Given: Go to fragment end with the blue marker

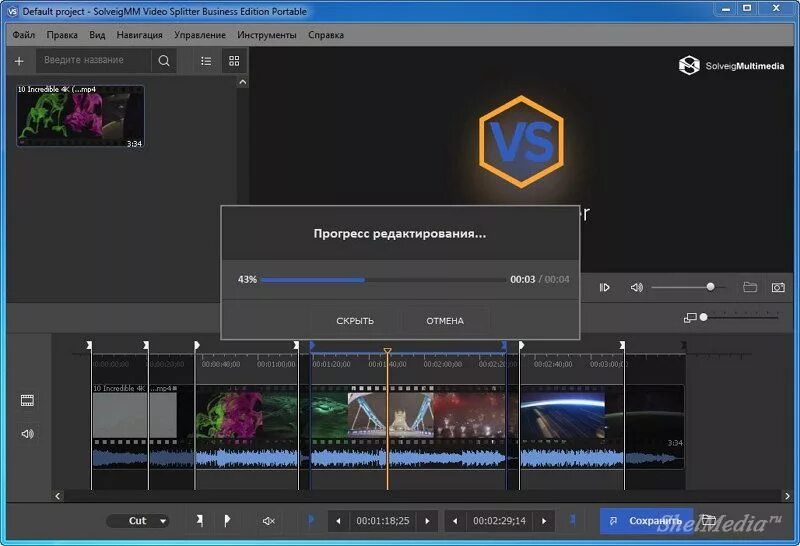Looking at the screenshot, I should tap(572, 520).
